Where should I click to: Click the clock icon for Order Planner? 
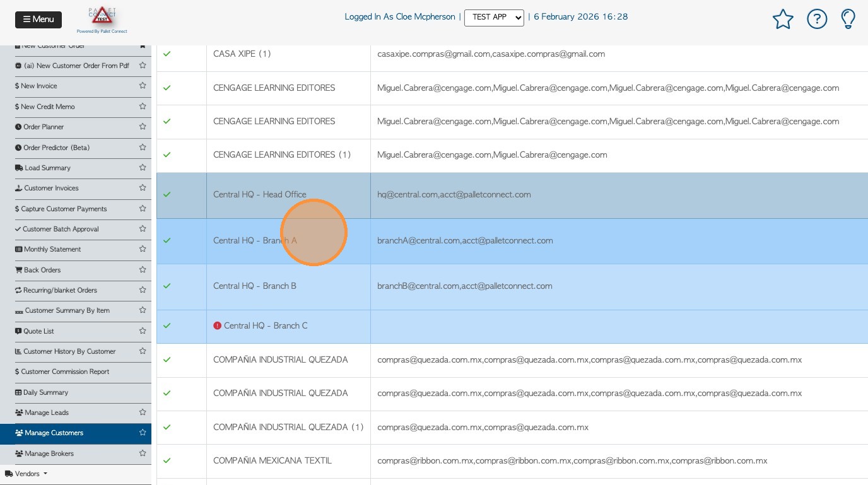[18, 127]
